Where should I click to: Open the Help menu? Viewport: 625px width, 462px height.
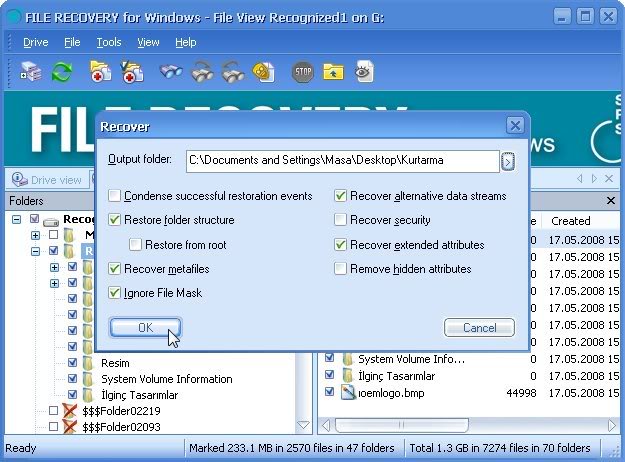(186, 42)
